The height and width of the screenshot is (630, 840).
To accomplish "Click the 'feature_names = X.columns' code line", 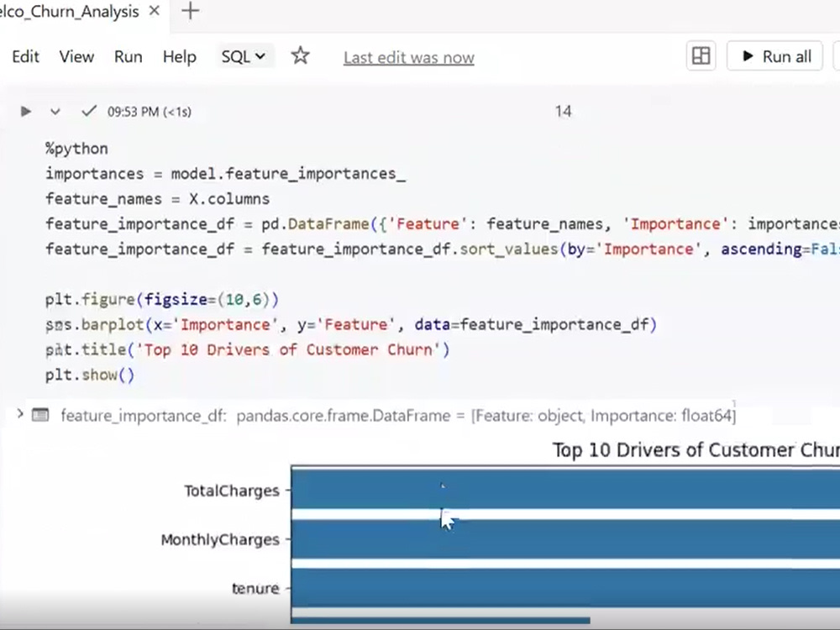I will point(158,199).
